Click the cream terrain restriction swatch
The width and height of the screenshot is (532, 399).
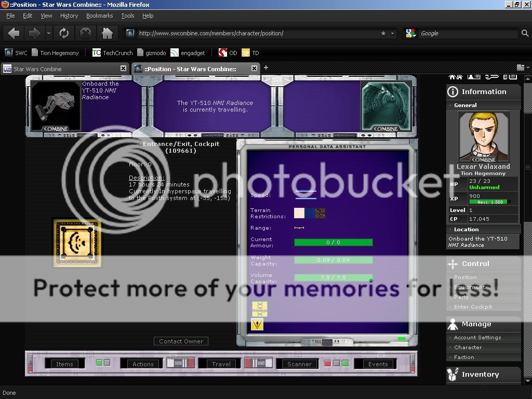299,213
